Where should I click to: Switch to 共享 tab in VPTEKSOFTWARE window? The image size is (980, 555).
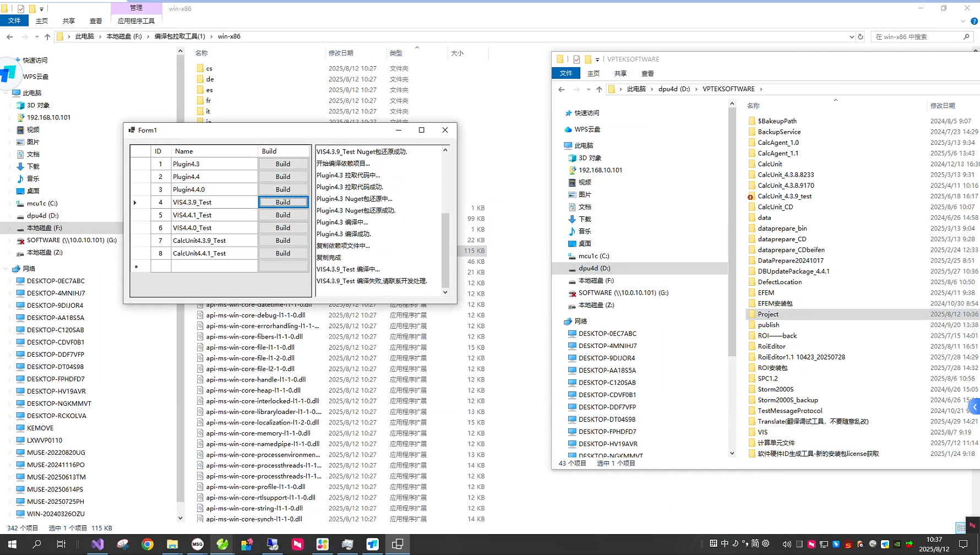point(620,73)
